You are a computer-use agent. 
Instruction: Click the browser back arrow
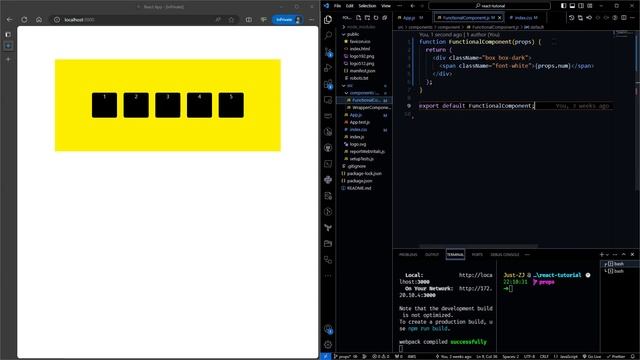(x=9, y=20)
